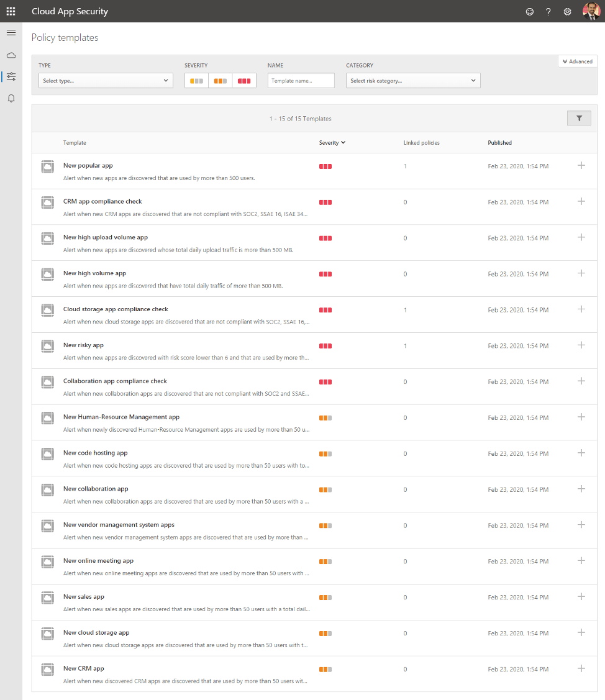Open the CRM app compliance check template
Viewport: 605px width, 700px height.
[102, 201]
